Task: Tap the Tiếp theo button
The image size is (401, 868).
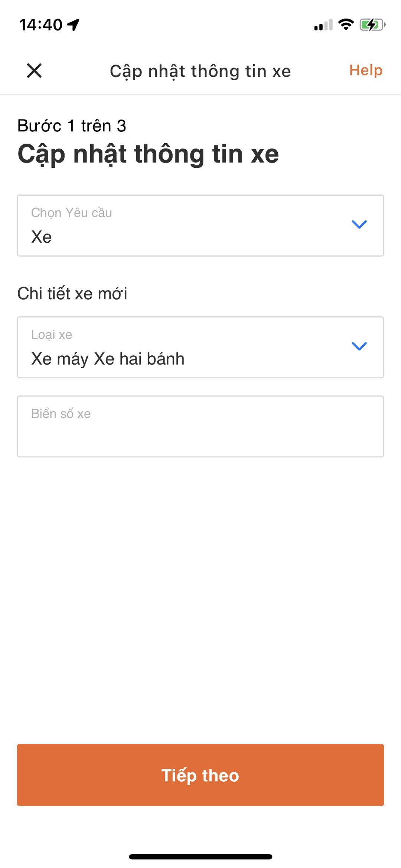Action: click(200, 775)
